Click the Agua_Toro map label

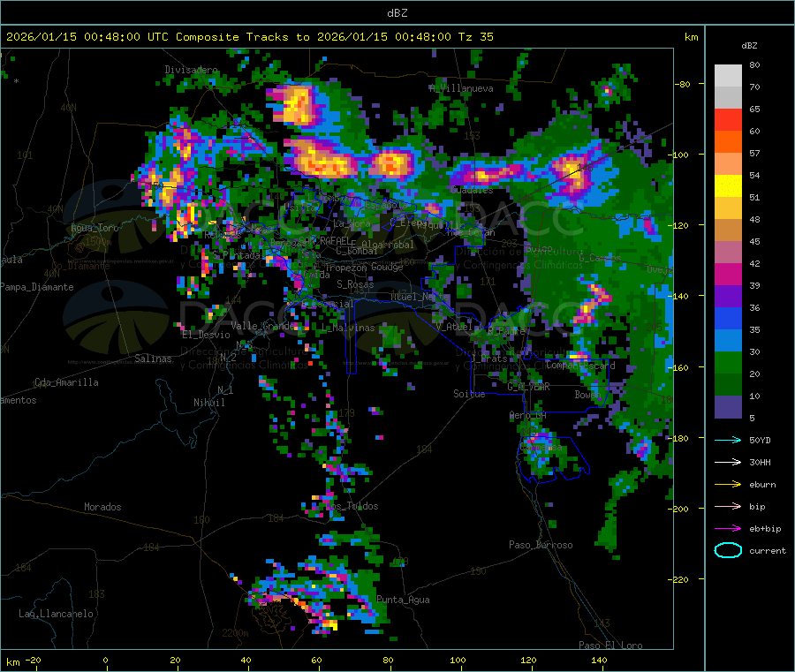pyautogui.click(x=95, y=228)
